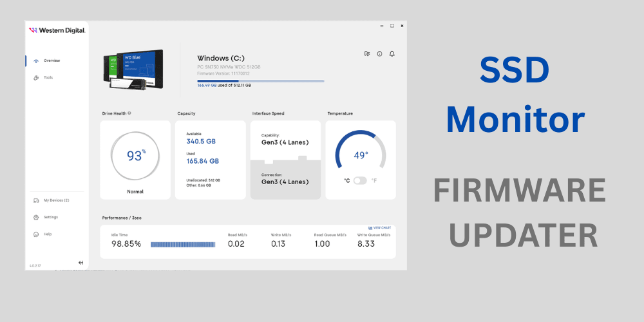
Task: Open My Devices (2) list
Action: (56, 200)
